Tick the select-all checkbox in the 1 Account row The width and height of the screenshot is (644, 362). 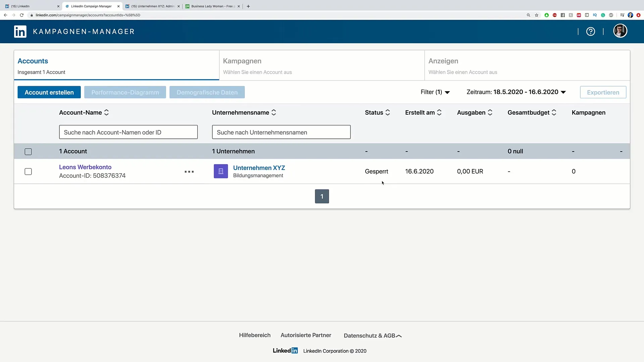point(28,152)
